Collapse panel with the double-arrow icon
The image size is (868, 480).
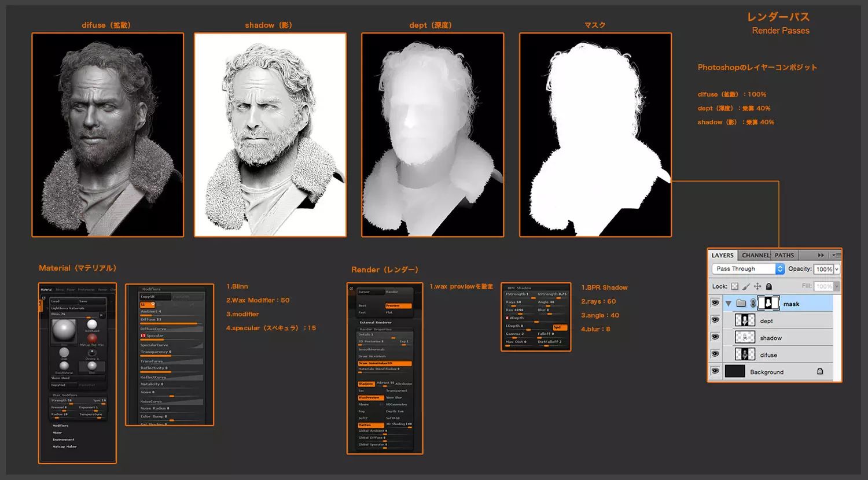[821, 255]
